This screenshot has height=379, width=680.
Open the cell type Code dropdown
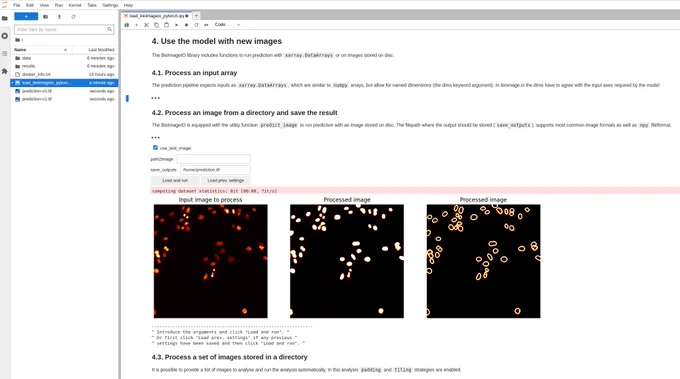click(x=227, y=25)
